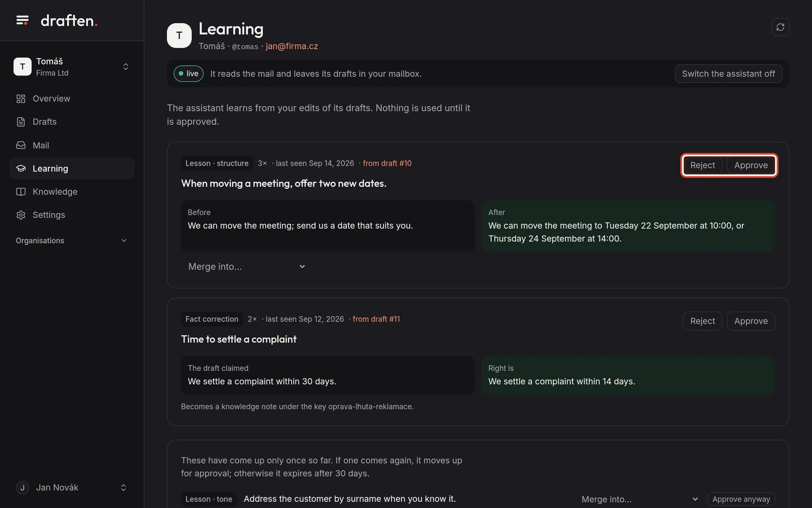Image resolution: width=812 pixels, height=508 pixels.
Task: Open the from draft #10 link
Action: pos(387,164)
